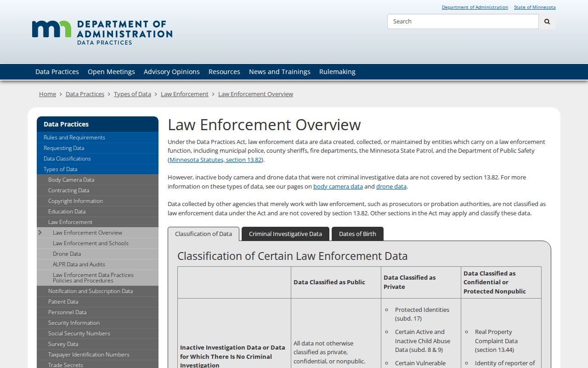588x368 pixels.
Task: Open the drone data link in paragraph
Action: click(x=391, y=186)
